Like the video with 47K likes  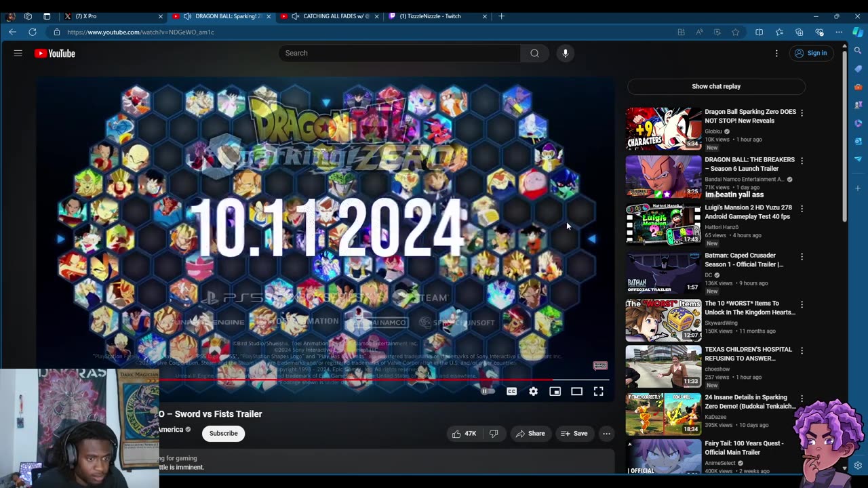pos(464,433)
